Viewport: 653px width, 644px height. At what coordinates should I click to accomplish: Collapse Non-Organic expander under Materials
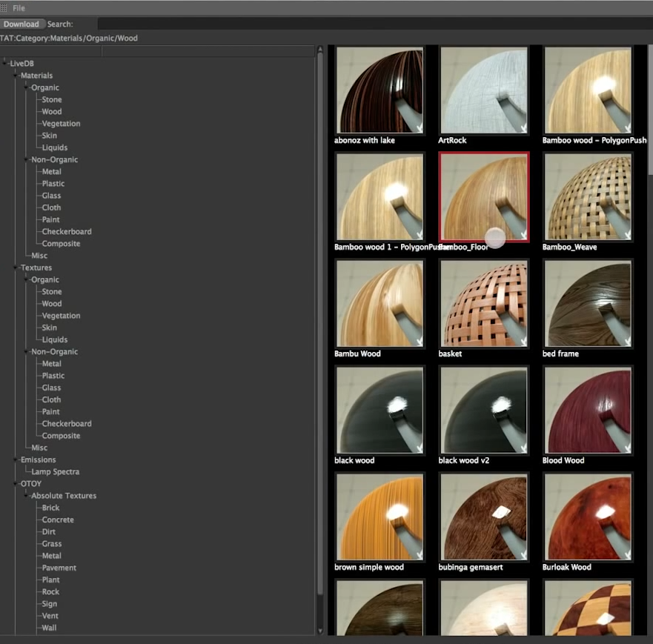[x=26, y=159]
